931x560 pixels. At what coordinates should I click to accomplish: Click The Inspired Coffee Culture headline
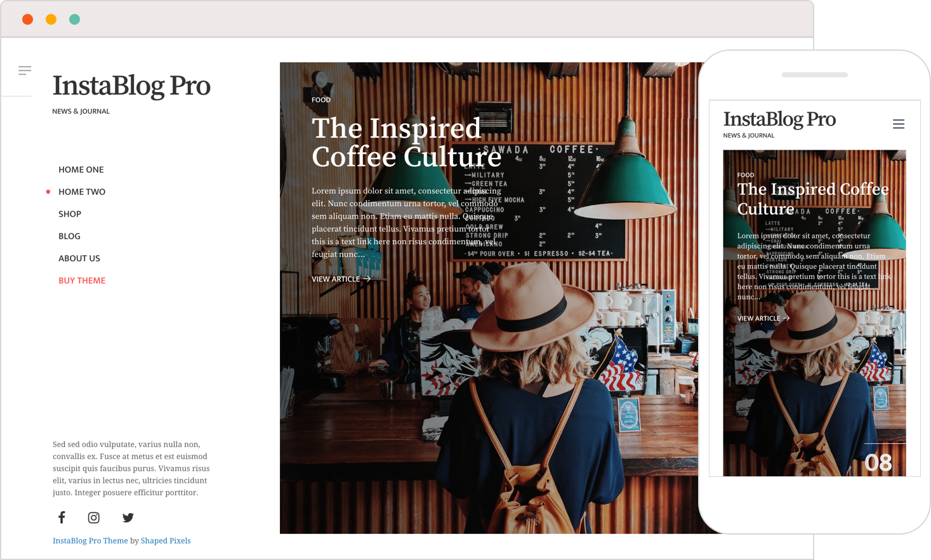406,142
